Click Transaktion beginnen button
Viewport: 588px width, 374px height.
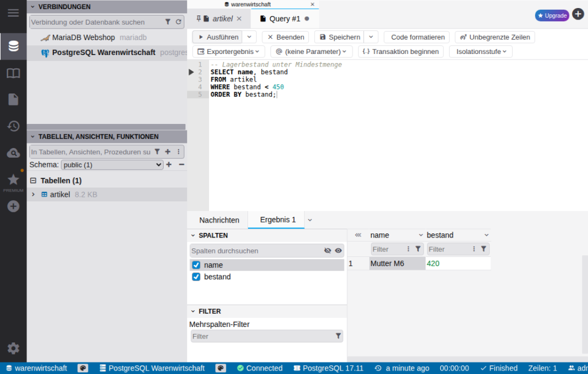[x=400, y=52]
